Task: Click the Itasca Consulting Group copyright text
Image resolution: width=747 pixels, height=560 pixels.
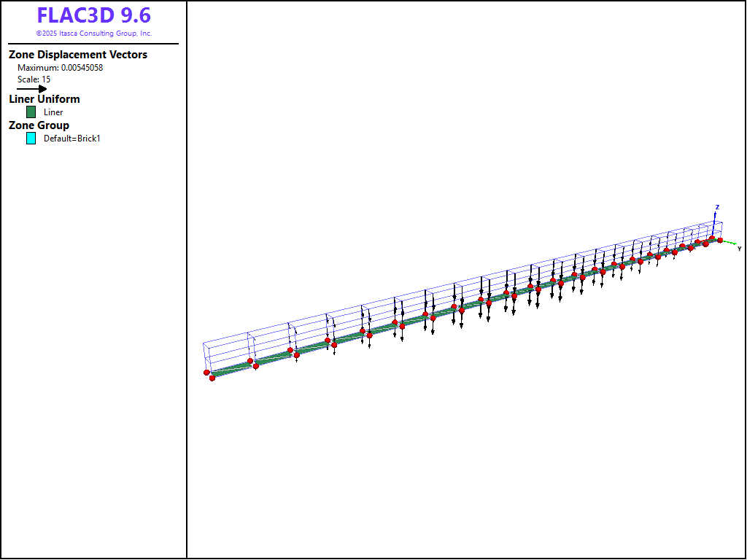Action: pyautogui.click(x=93, y=34)
